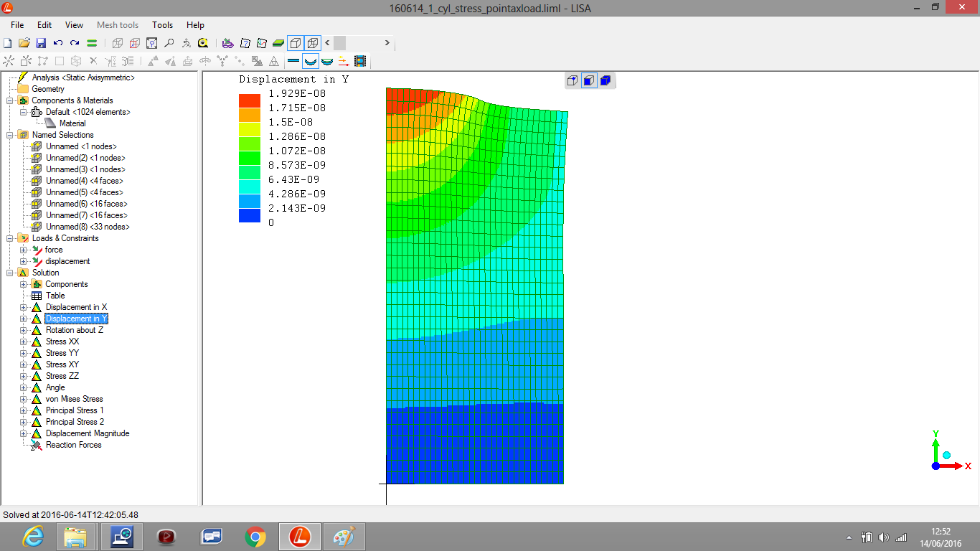
Task: Click the tape measure tool icon
Action: [x=203, y=43]
